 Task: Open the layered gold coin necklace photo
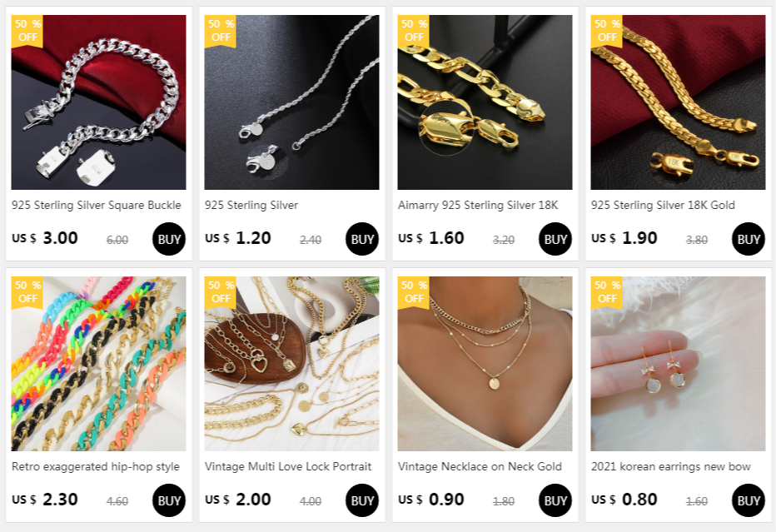485,363
